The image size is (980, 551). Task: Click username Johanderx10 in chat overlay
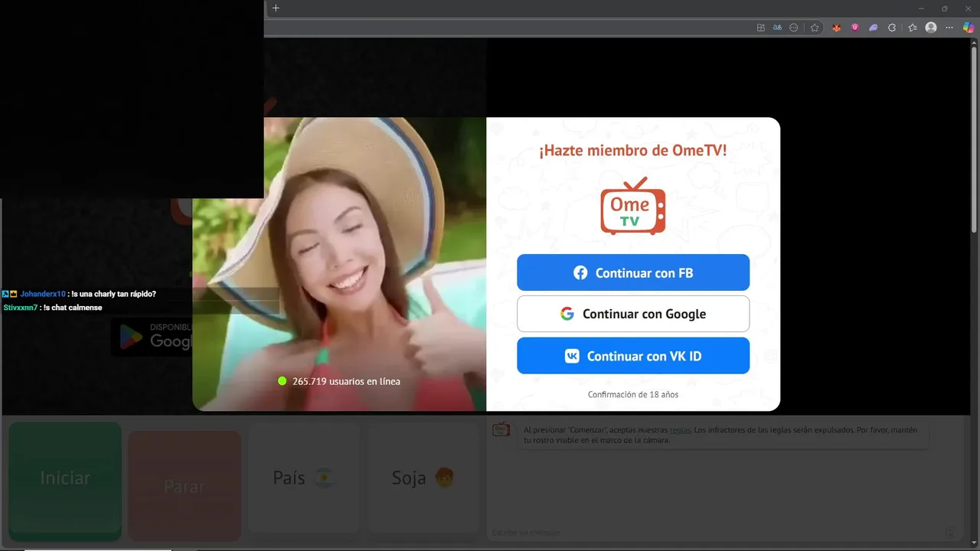(43, 294)
